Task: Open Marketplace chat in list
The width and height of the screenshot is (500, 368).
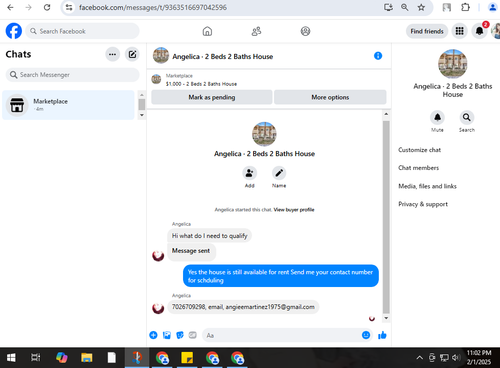Action: click(68, 105)
